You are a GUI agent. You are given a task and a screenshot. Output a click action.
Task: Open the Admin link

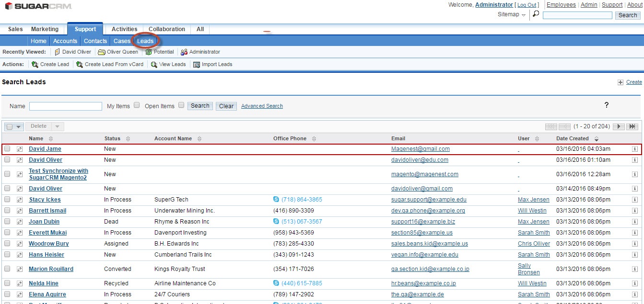[x=589, y=5]
